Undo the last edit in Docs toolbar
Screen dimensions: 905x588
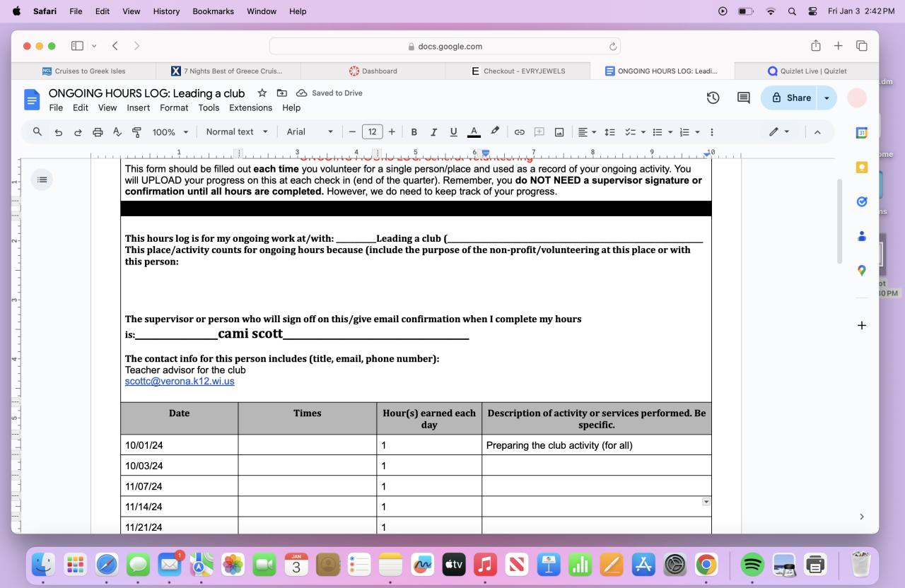click(x=58, y=132)
